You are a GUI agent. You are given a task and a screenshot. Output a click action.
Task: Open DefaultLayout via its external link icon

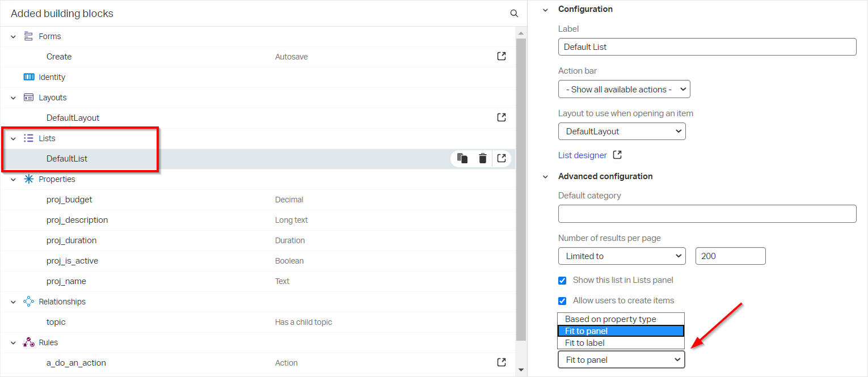(502, 118)
